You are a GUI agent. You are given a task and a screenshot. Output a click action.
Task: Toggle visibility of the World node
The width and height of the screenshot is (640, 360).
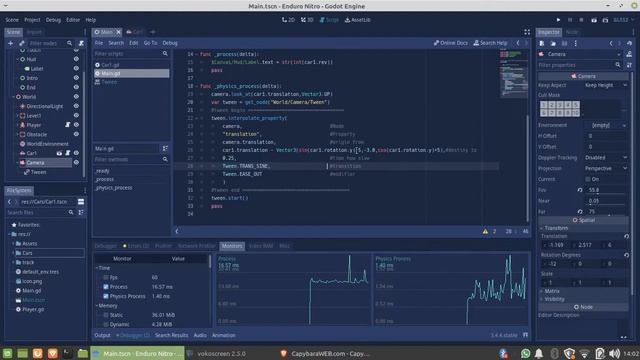[x=76, y=97]
